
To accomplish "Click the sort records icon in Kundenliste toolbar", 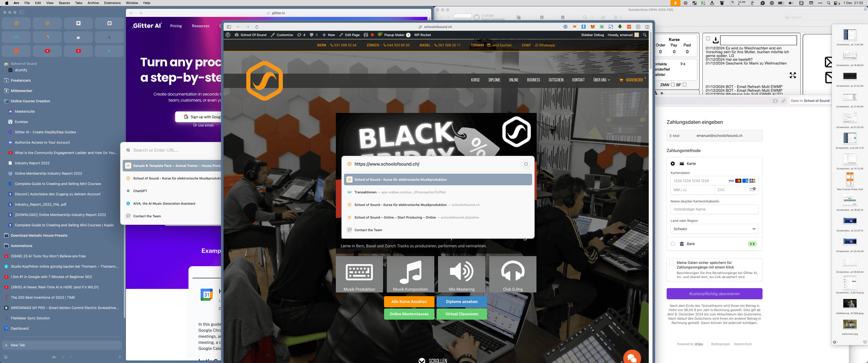I will point(603,17).
